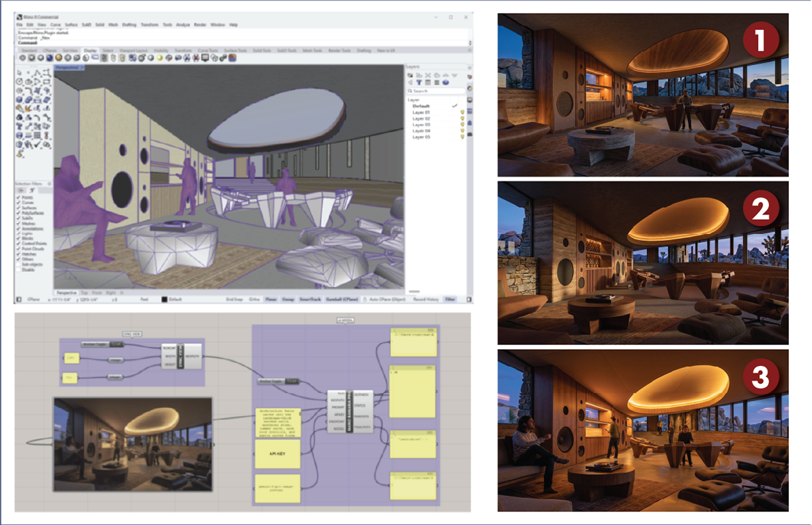This screenshot has height=525, width=812.
Task: Uncheck the Points selection filter
Action: coord(18,198)
